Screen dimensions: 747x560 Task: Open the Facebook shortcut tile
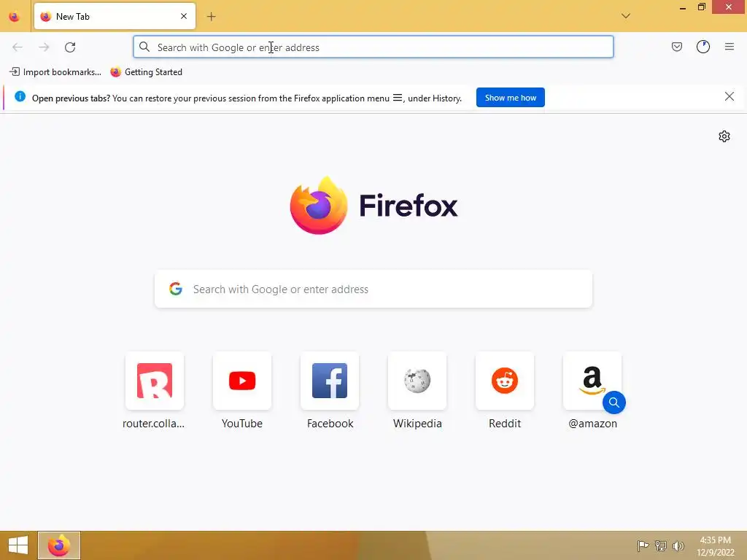tap(330, 381)
